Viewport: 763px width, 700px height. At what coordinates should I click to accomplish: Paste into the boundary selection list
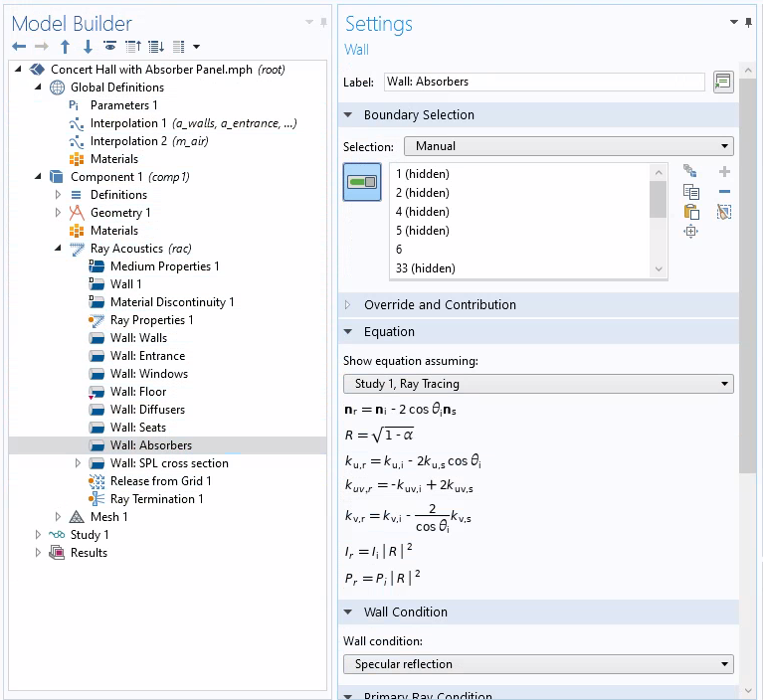click(x=690, y=212)
